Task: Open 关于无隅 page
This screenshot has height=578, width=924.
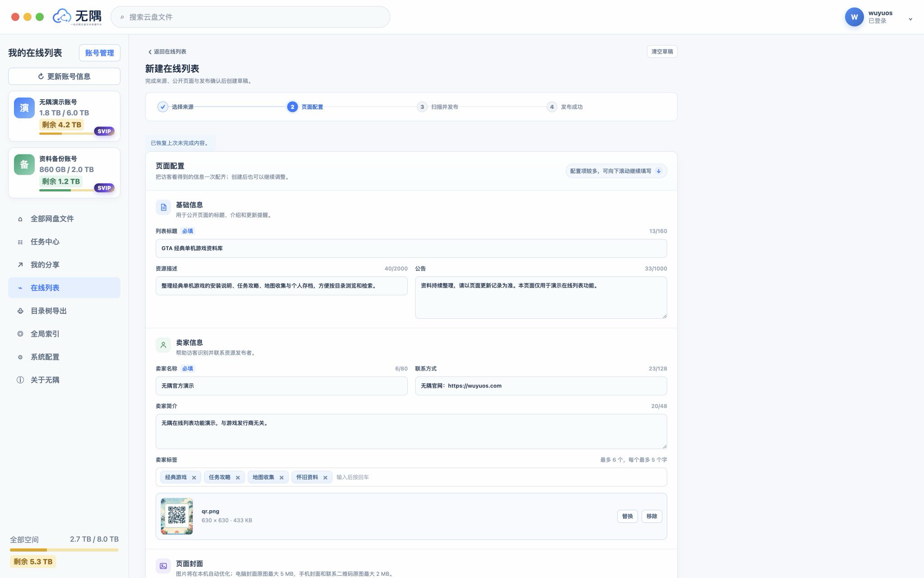Action: (x=64, y=380)
